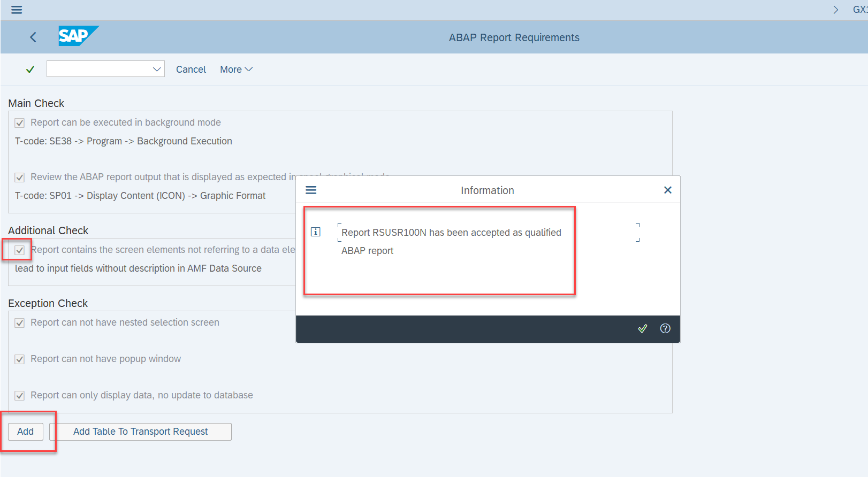Expand the command field dropdown arrow
868x477 pixels.
[157, 69]
